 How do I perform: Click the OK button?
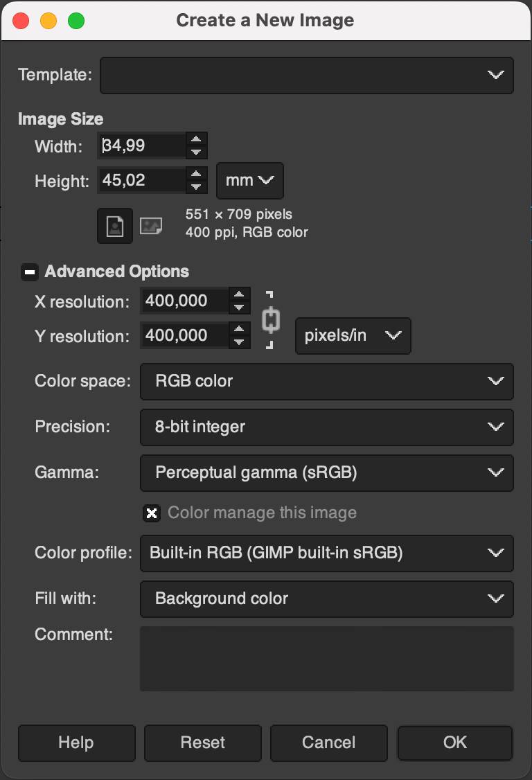point(455,743)
